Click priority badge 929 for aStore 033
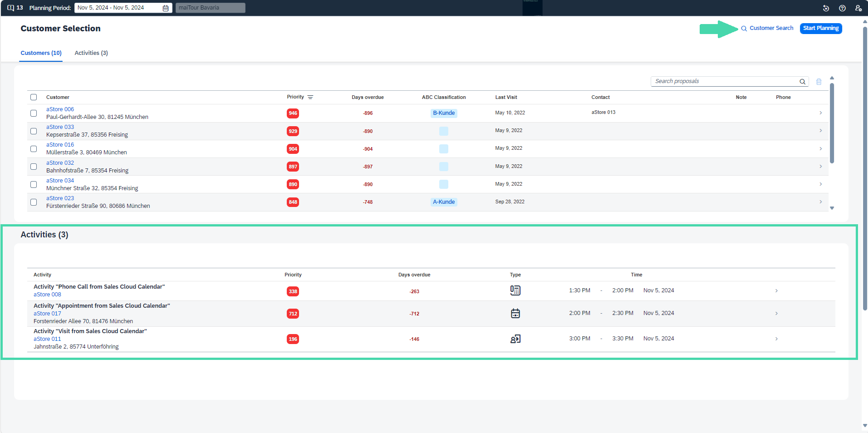Screen dimensions: 868x433 point(293,131)
